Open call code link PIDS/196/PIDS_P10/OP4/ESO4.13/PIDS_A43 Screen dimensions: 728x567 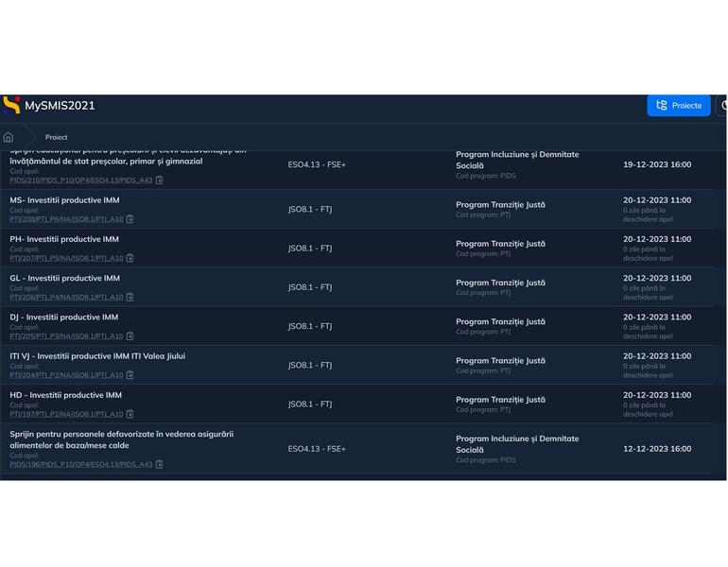coord(80,464)
